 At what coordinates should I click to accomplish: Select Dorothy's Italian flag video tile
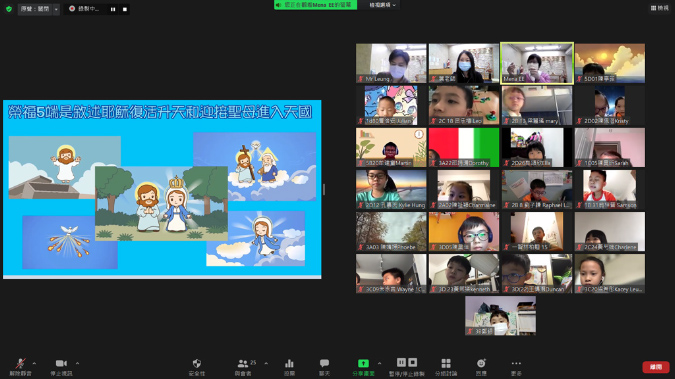[x=464, y=147]
